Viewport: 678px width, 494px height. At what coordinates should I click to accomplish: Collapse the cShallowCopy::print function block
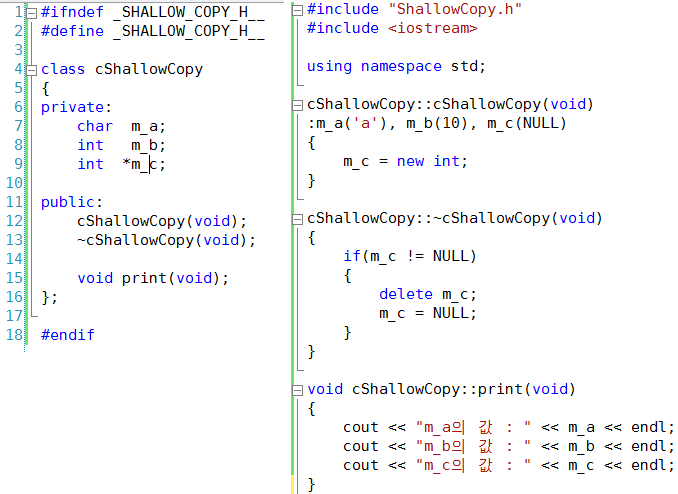[x=297, y=391]
